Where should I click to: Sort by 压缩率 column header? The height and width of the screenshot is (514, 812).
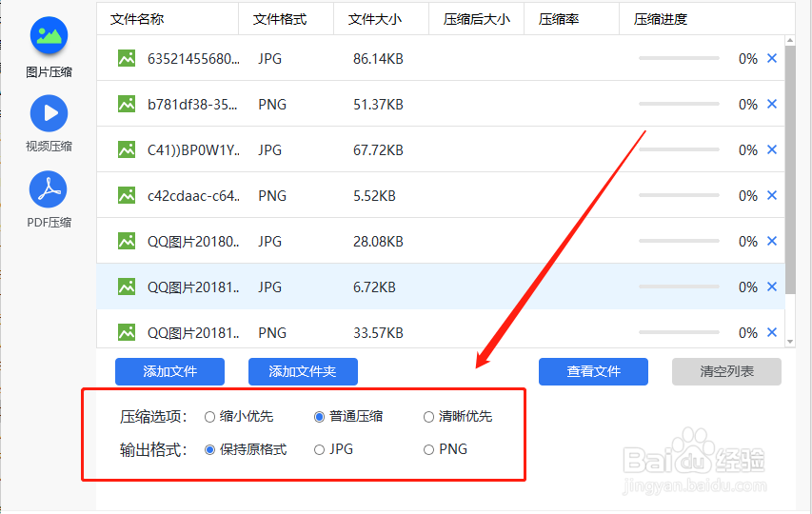(x=572, y=19)
